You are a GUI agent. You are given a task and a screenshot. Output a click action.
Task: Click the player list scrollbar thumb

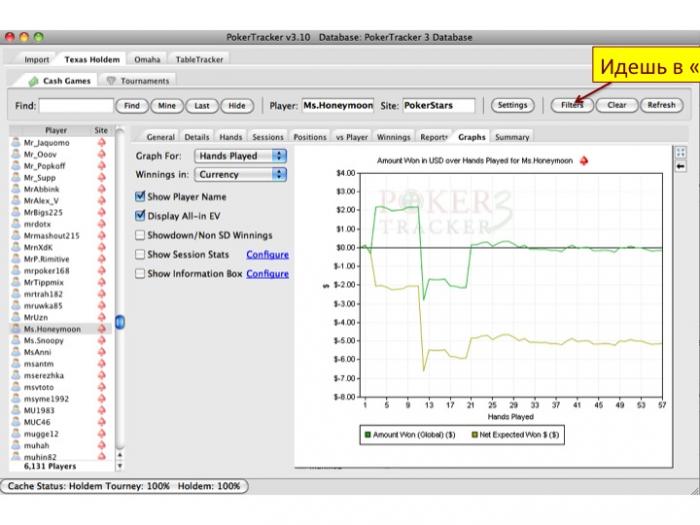tap(120, 322)
